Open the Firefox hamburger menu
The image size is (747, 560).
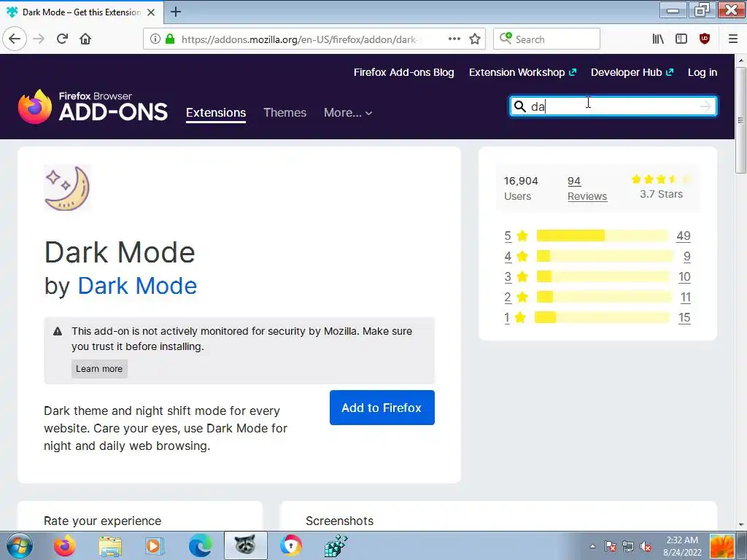coord(732,39)
